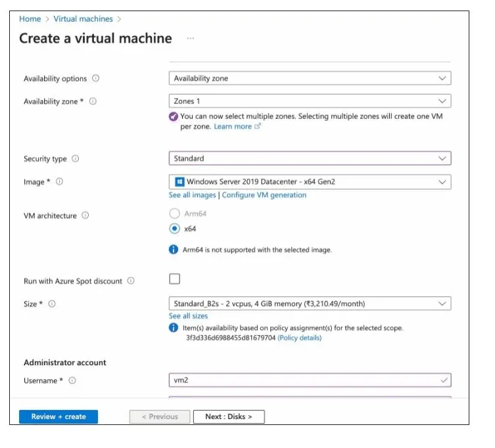Enable Run with Azure Spot discount checkbox
The width and height of the screenshot is (495, 448).
tap(175, 279)
